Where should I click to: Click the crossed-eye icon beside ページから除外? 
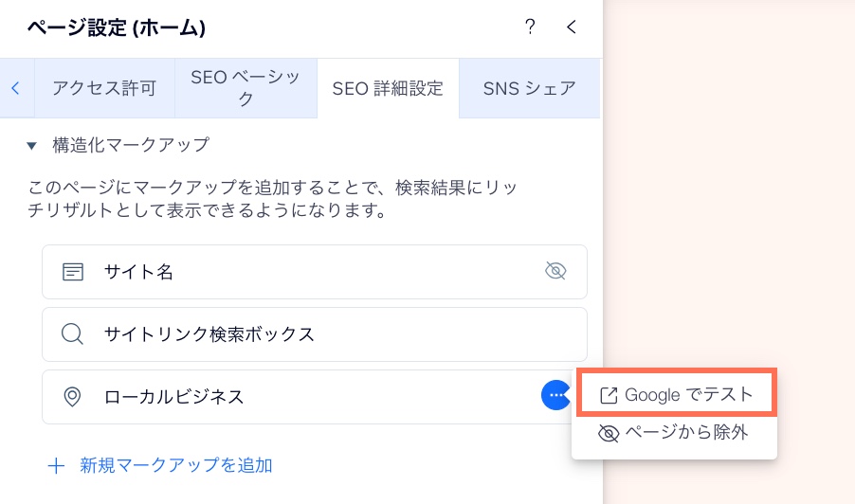point(609,433)
